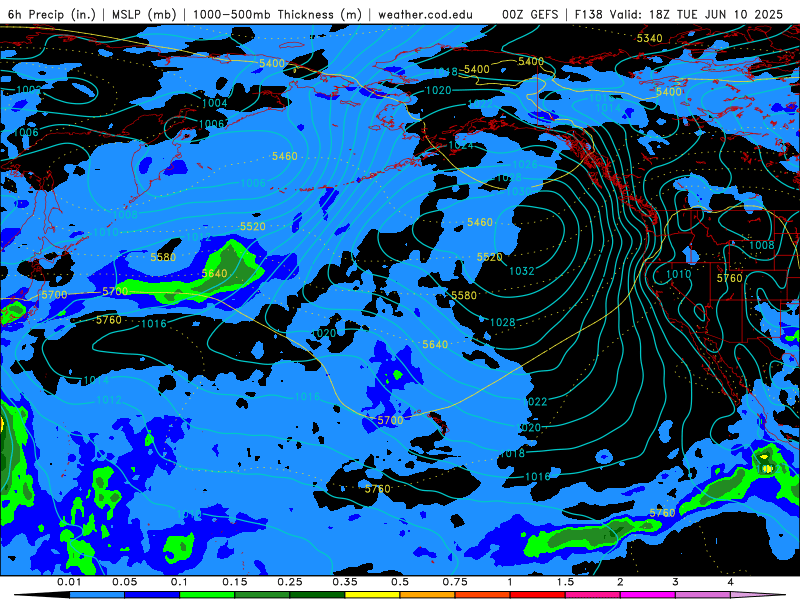The height and width of the screenshot is (600, 800).
Task: Click the '6h Precip (in.)' header label
Action: pyautogui.click(x=52, y=14)
